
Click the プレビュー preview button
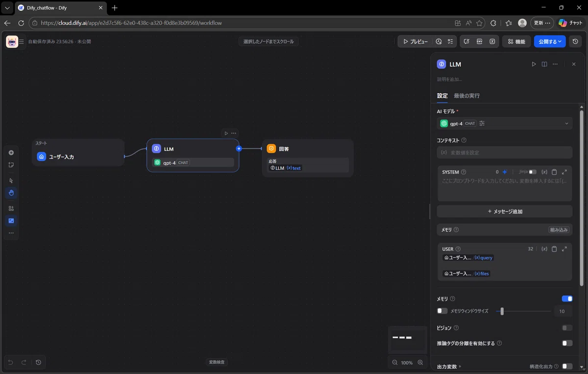point(415,42)
